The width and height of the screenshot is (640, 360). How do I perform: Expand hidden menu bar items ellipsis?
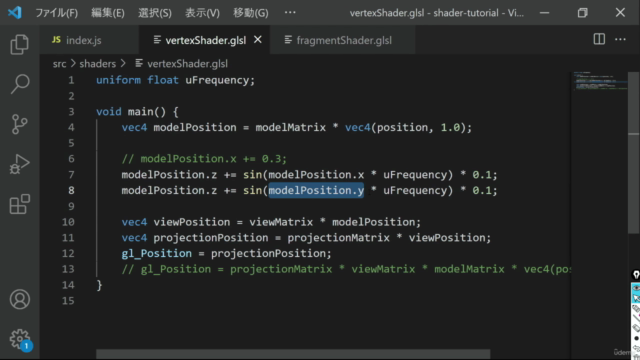tap(290, 12)
